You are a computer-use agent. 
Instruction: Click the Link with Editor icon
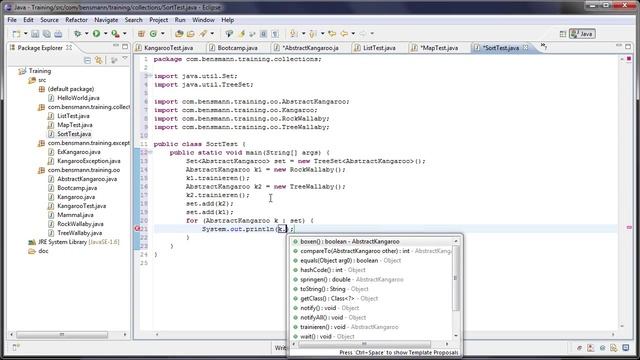tap(99, 60)
